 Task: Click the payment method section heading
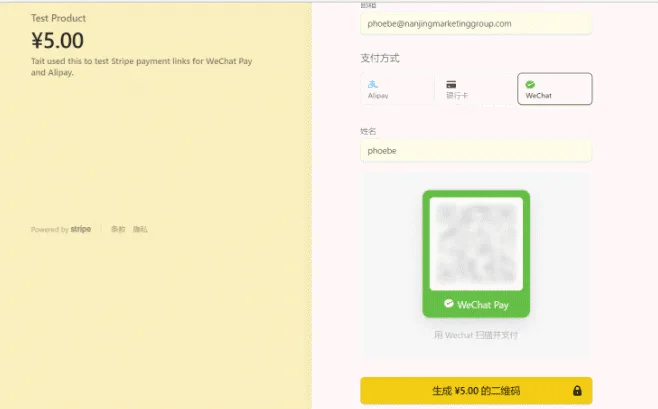tap(380, 58)
